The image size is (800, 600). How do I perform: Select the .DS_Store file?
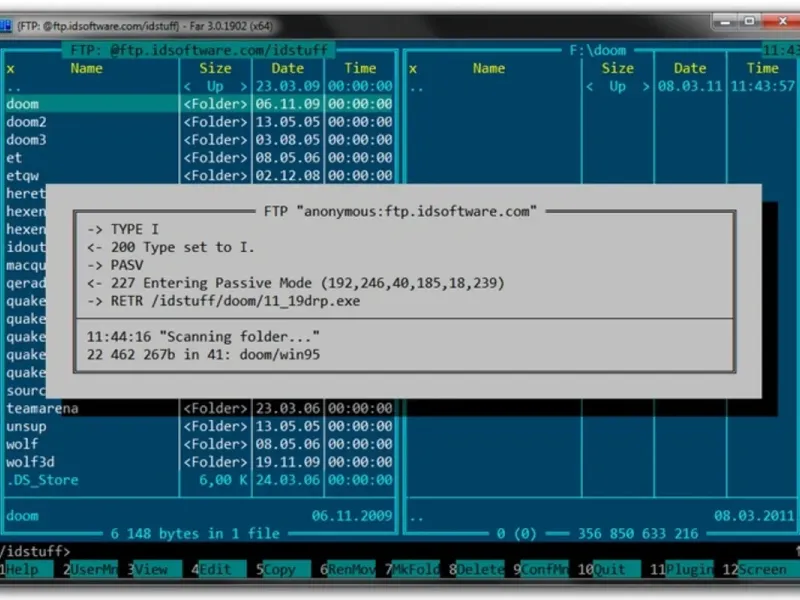click(199, 480)
